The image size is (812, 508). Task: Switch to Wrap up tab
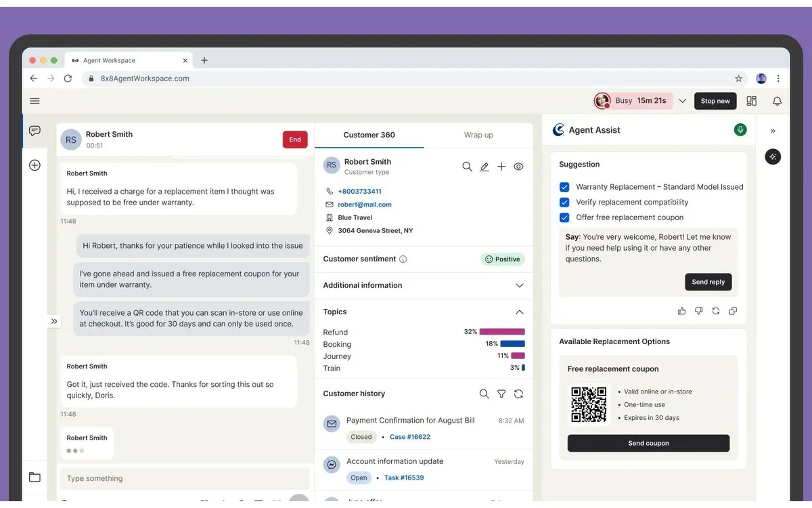[478, 135]
